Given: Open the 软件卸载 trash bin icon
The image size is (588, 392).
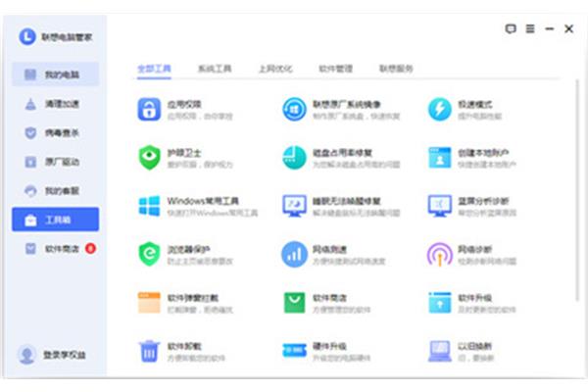Looking at the screenshot, I should [x=149, y=351].
